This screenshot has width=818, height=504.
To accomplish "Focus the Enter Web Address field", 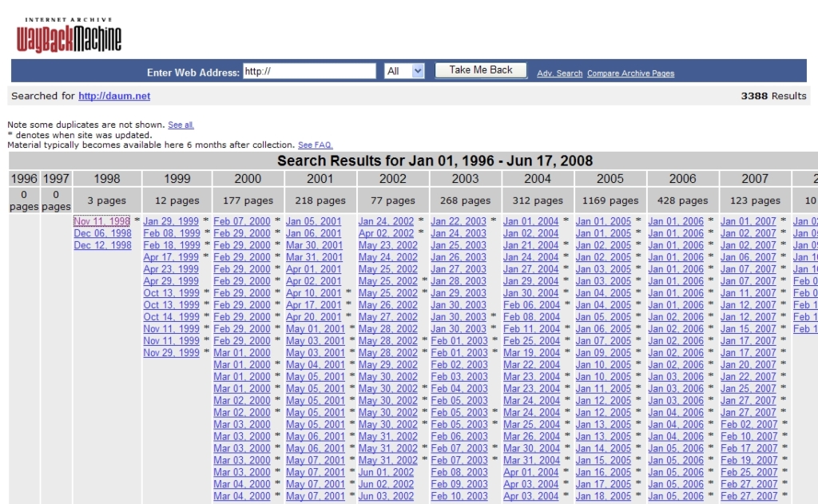I will tap(309, 71).
